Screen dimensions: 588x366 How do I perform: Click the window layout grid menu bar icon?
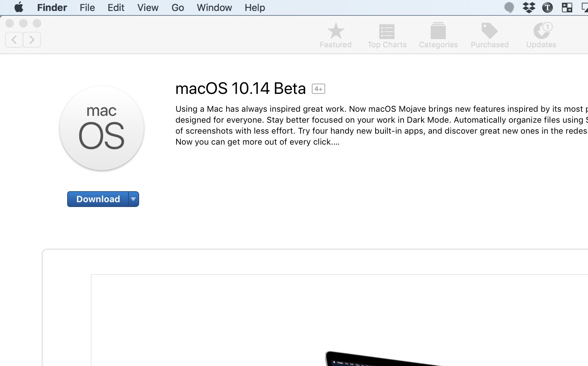click(x=567, y=8)
